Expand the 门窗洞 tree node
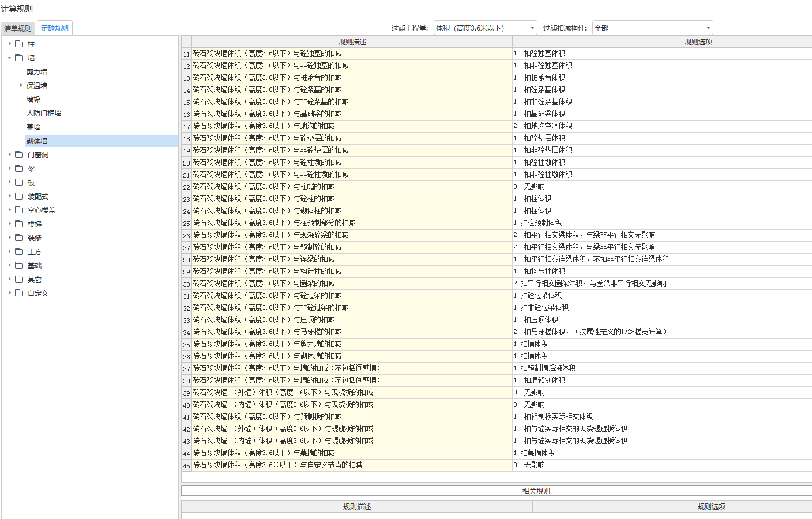 pyautogui.click(x=10, y=155)
